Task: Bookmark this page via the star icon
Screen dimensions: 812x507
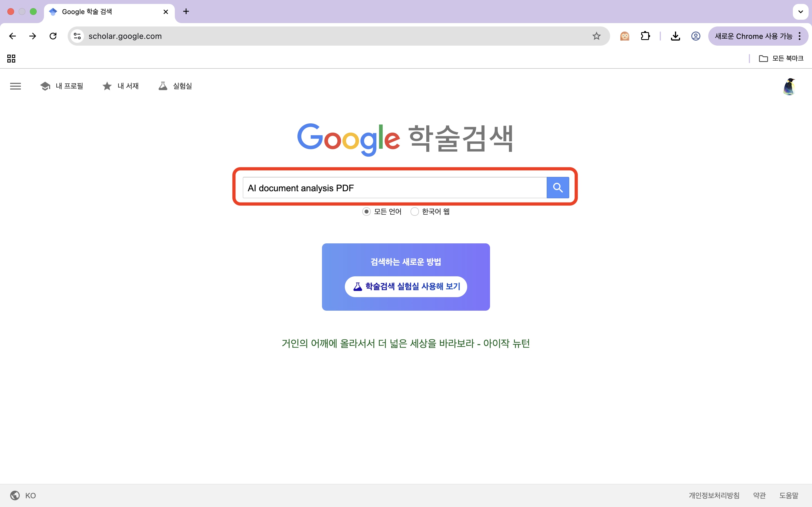Action: [597, 36]
